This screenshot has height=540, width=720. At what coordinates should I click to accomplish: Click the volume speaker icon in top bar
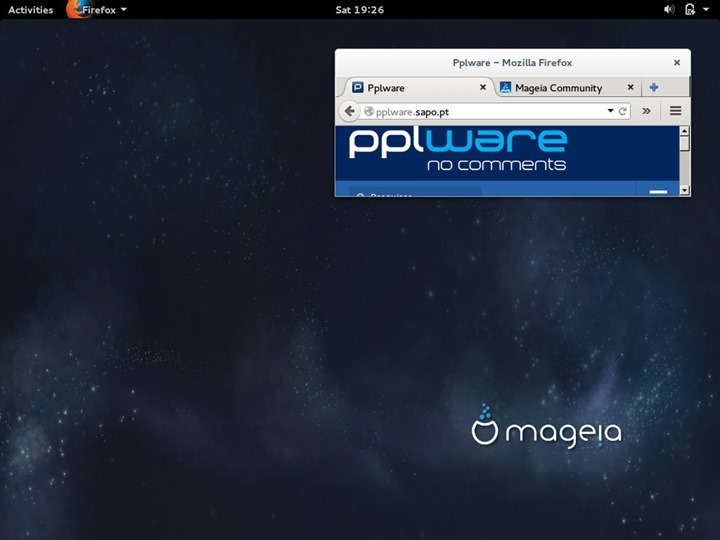click(x=669, y=9)
